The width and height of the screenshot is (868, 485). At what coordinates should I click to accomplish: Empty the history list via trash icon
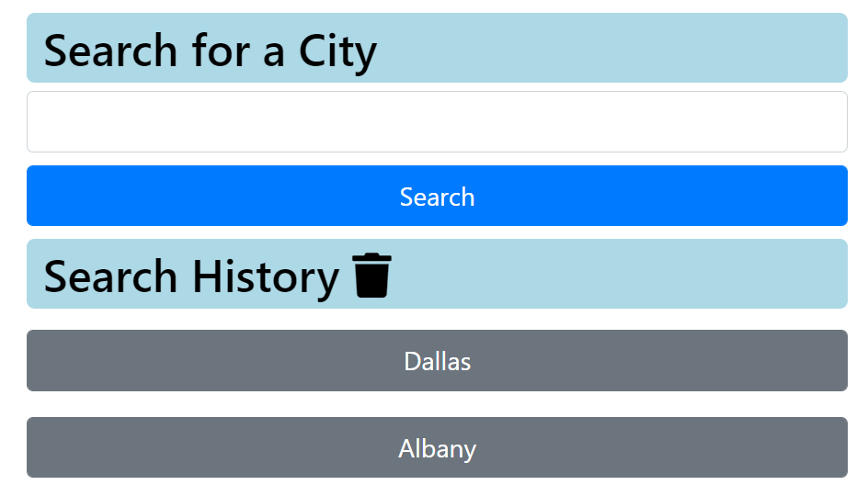click(x=371, y=276)
